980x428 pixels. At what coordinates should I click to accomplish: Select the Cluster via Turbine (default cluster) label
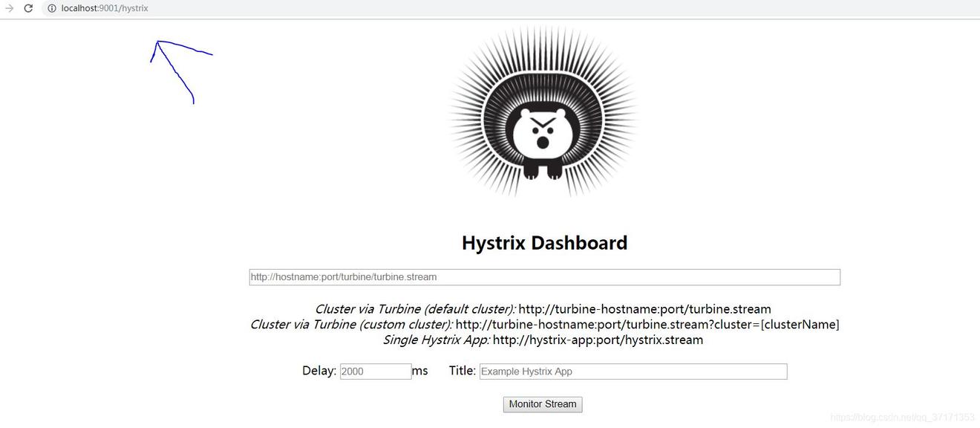(415, 309)
